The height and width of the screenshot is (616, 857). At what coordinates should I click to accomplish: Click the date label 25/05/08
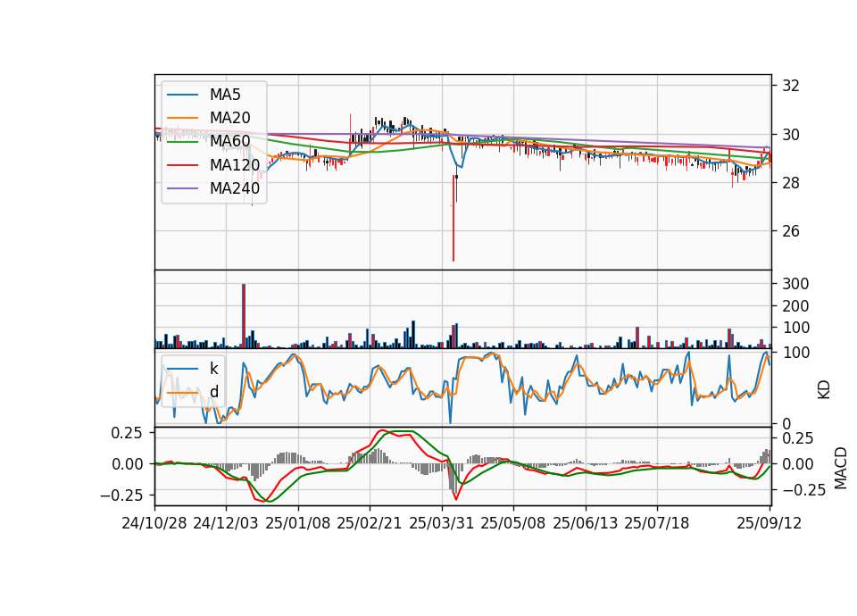513,523
